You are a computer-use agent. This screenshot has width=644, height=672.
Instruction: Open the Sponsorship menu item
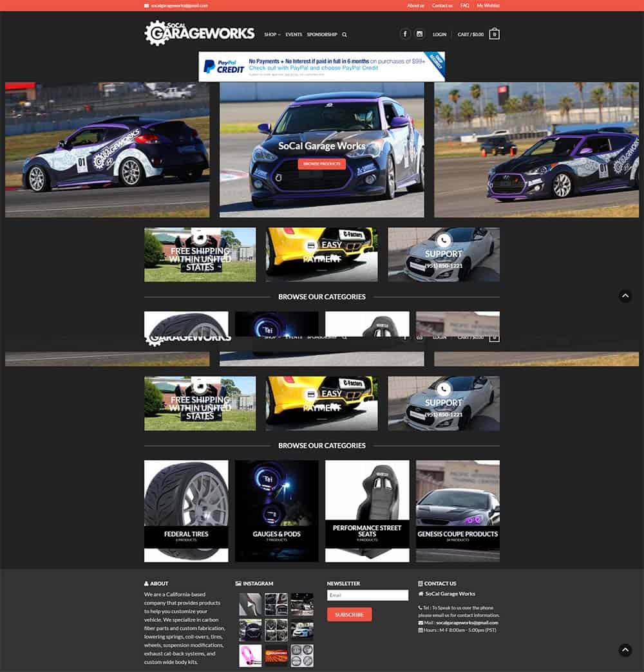tap(322, 34)
